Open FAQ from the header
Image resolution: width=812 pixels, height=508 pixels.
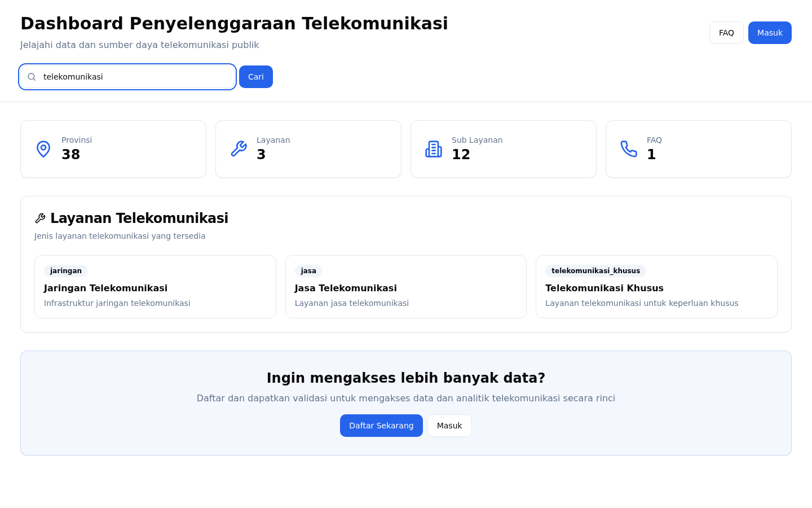pos(726,33)
